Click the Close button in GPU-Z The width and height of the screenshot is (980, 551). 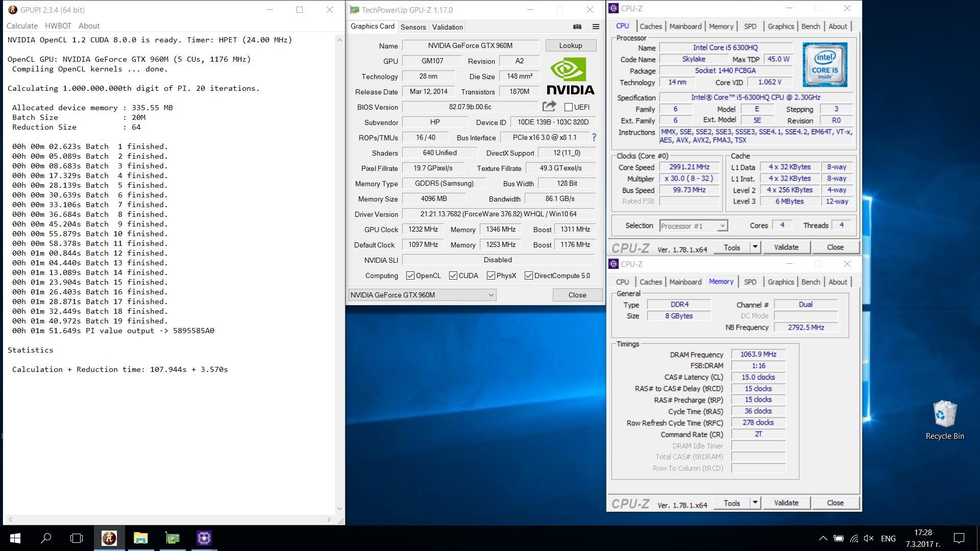(577, 295)
